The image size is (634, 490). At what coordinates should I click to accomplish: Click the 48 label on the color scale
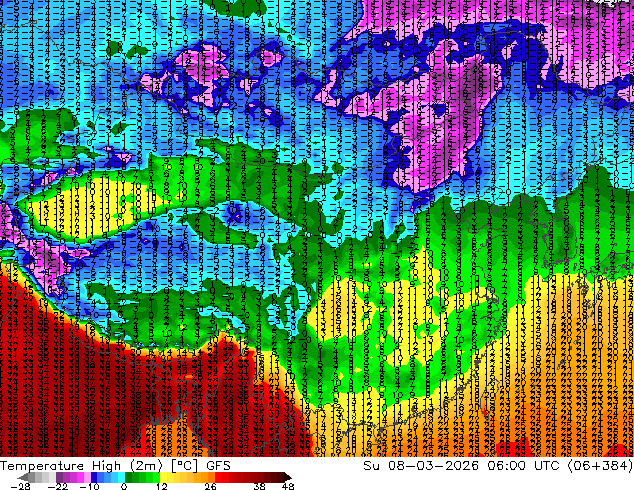[288, 486]
